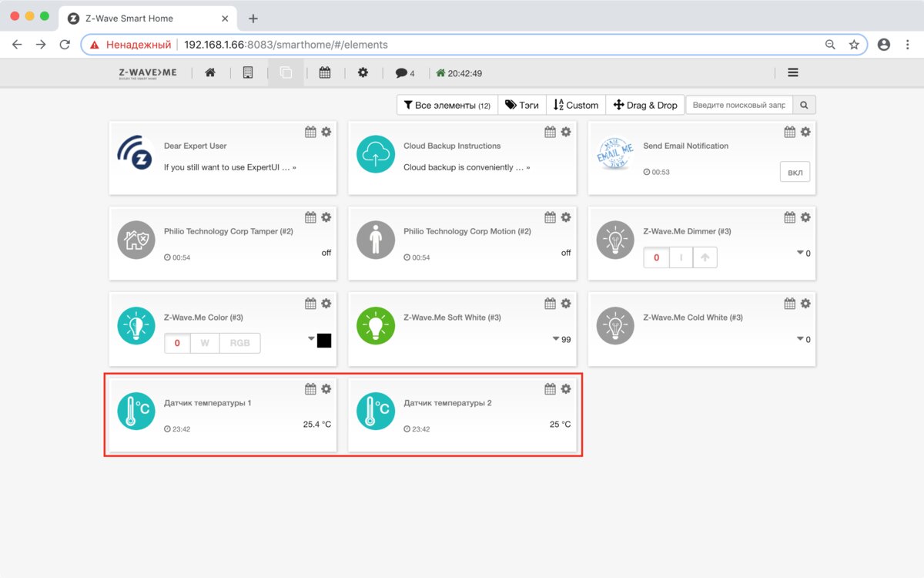
Task: Switch Z-Wave.Me Color to W mode
Action: (x=205, y=343)
